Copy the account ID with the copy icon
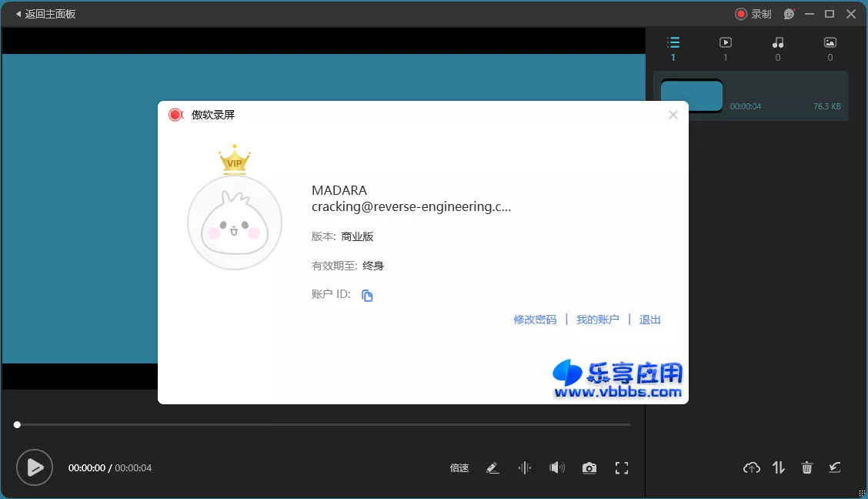Image resolution: width=868 pixels, height=499 pixels. tap(367, 295)
